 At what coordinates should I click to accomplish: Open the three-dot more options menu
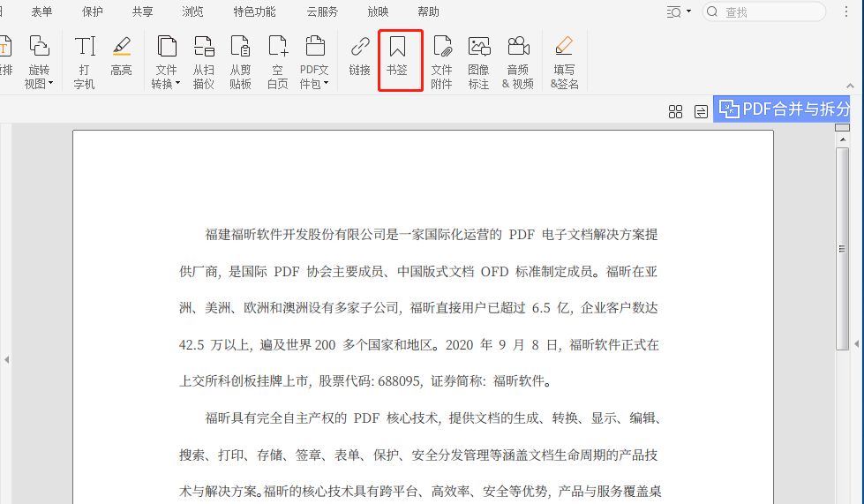(x=846, y=11)
